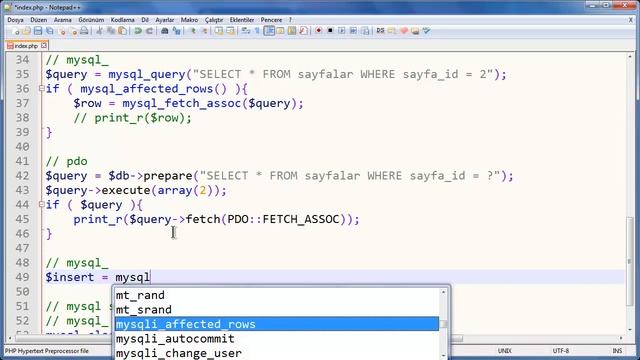Select the index.php document tab
Image resolution: width=640 pixels, height=360 pixels.
coord(26,46)
